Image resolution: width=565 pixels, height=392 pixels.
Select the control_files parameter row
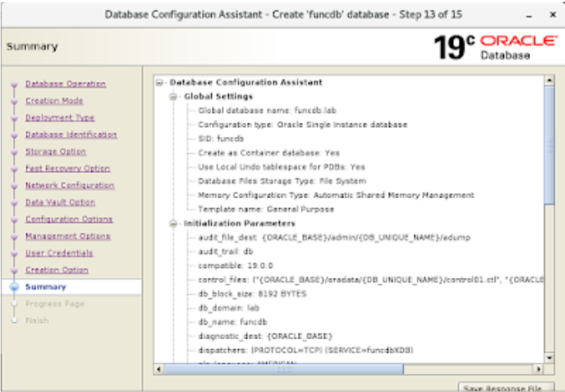pos(371,280)
